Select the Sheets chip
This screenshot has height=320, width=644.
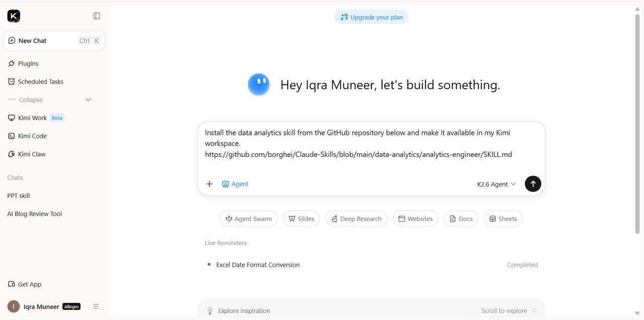pos(503,219)
